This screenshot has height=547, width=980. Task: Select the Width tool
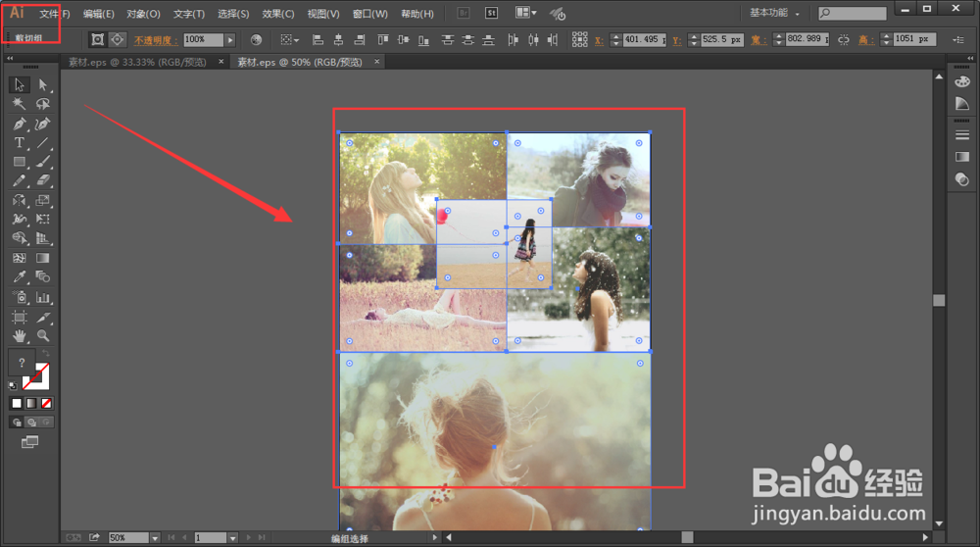(x=20, y=219)
